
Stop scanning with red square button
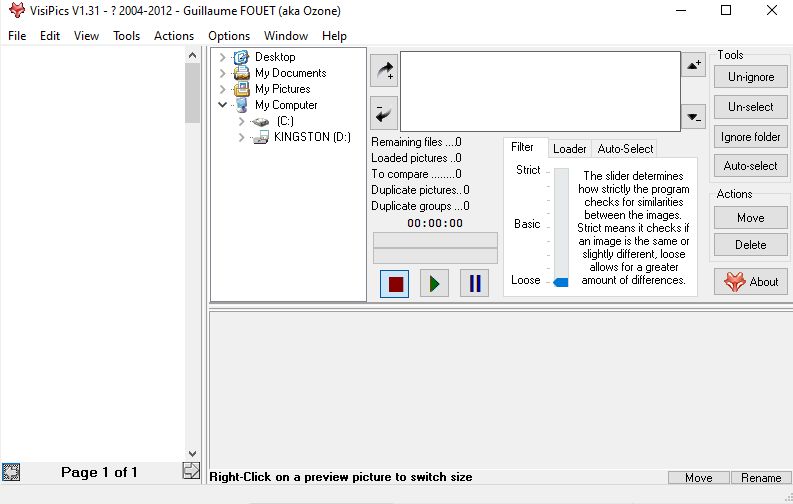(395, 284)
